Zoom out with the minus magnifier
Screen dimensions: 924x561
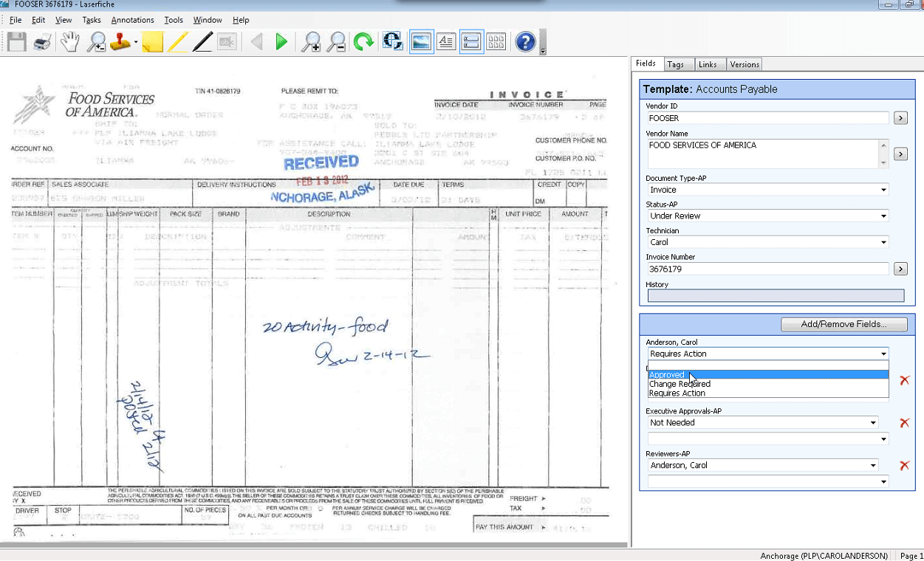(337, 42)
